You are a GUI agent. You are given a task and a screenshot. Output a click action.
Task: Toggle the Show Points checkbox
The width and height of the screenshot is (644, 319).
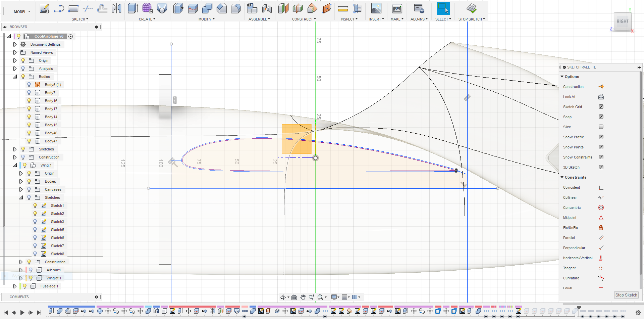pyautogui.click(x=601, y=147)
